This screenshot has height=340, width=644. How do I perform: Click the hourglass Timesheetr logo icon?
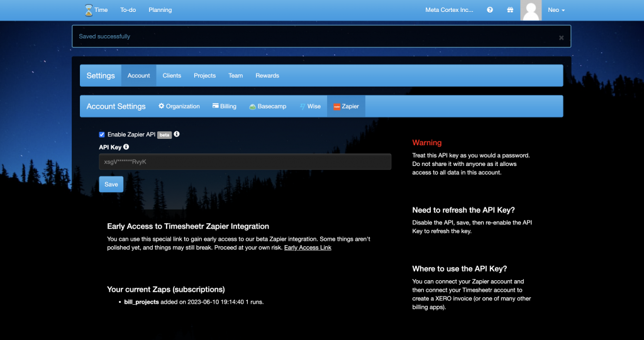[x=89, y=10]
